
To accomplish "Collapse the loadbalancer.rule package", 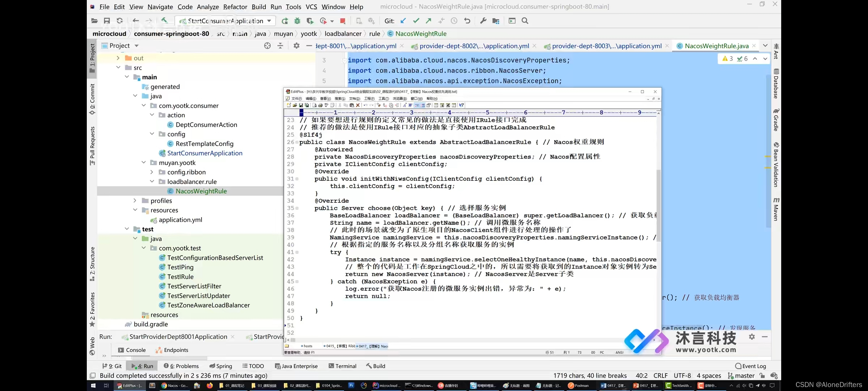I will click(x=152, y=182).
